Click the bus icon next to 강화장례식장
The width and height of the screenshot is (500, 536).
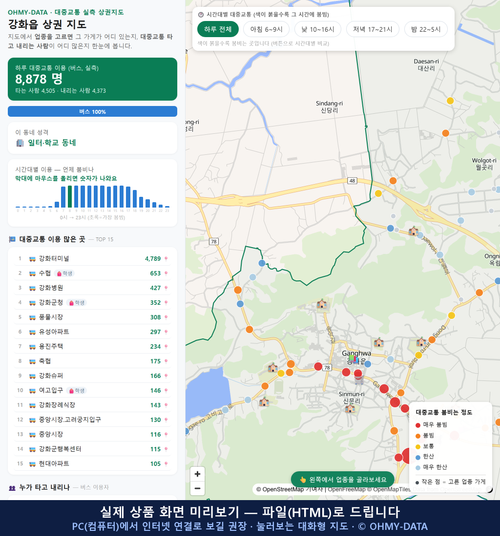(32, 405)
